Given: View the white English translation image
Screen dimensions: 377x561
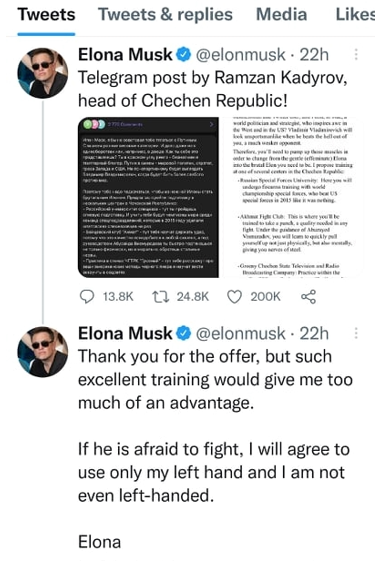Looking at the screenshot, I should [x=293, y=197].
